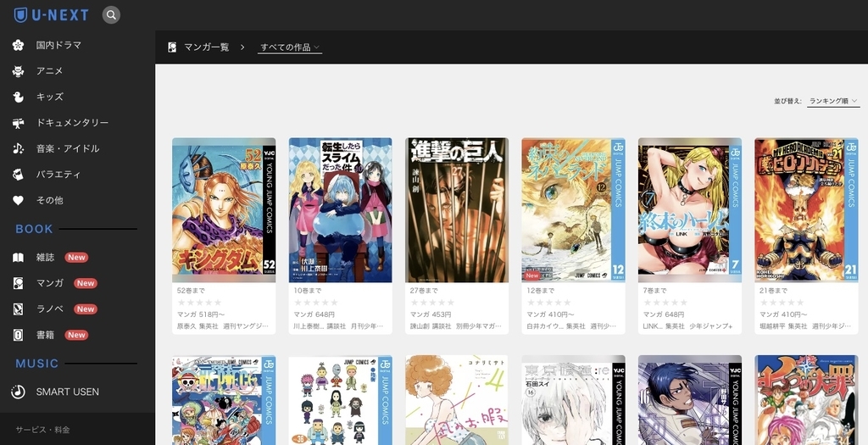Open 終末のハーレム volume 7 cover
The width and height of the screenshot is (868, 445).
pyautogui.click(x=690, y=210)
